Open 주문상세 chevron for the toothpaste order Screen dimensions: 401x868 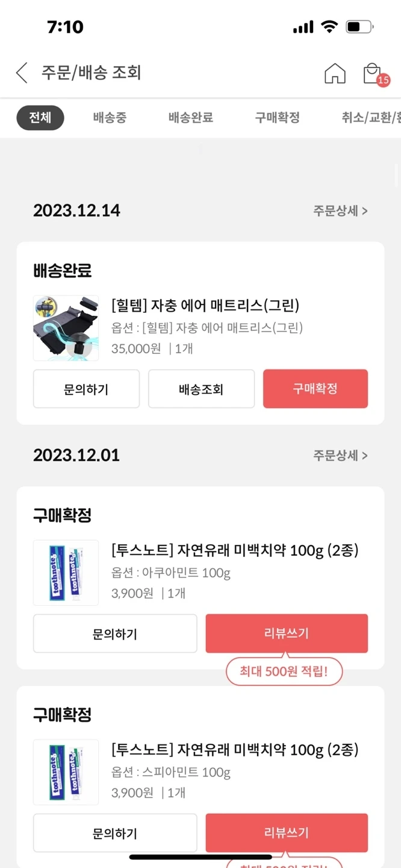pos(341,456)
